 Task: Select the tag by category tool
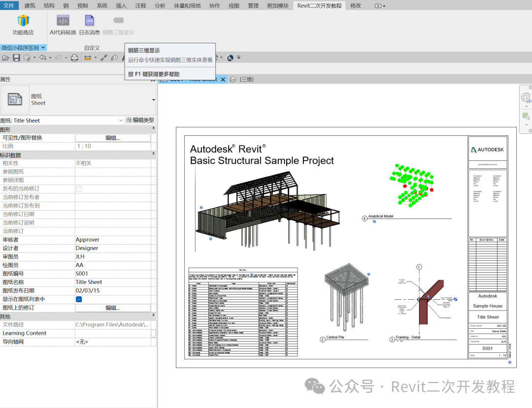point(114,58)
